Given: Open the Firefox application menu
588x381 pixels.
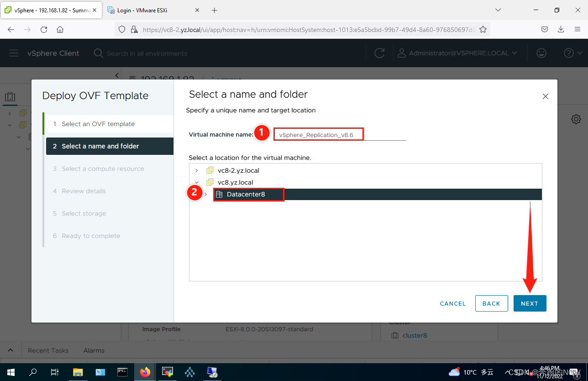Looking at the screenshot, I should coord(577,29).
